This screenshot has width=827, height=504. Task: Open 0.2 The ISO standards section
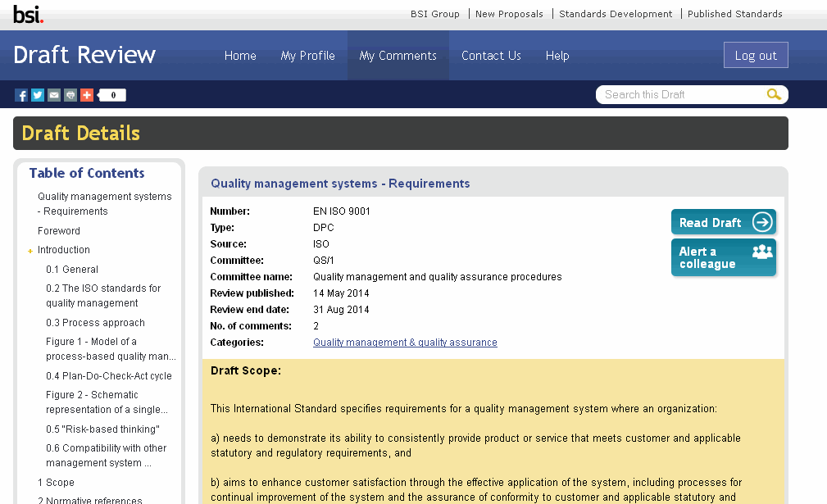102,296
